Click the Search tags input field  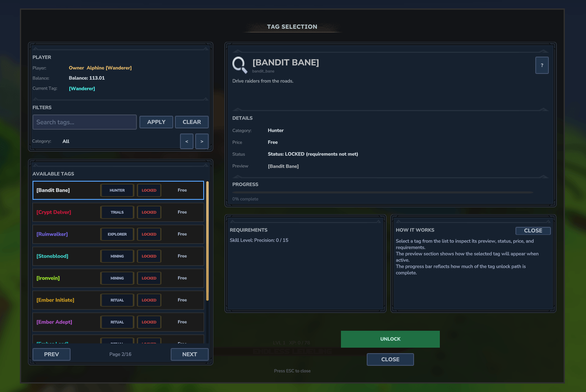(x=84, y=122)
